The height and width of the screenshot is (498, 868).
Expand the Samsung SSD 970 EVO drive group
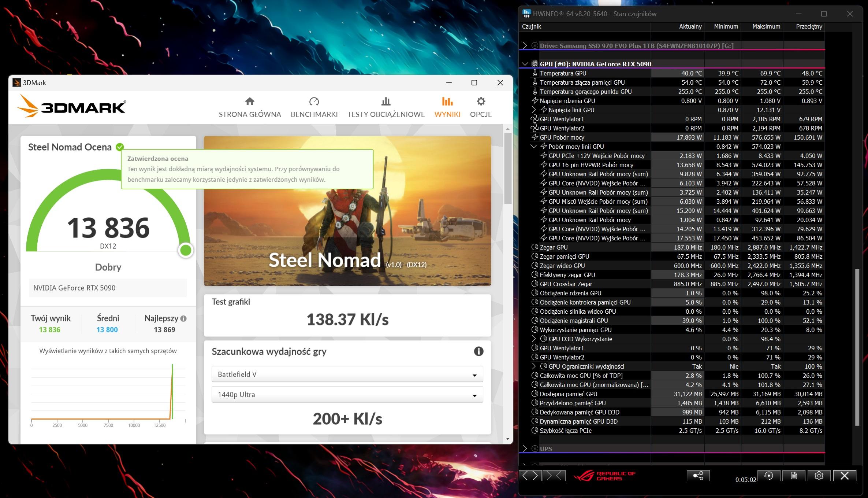click(x=525, y=45)
